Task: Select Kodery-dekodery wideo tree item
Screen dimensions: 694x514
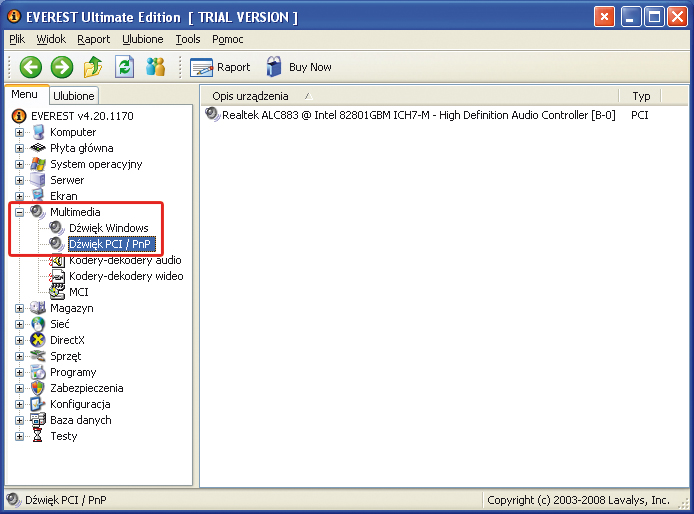Action: [126, 276]
